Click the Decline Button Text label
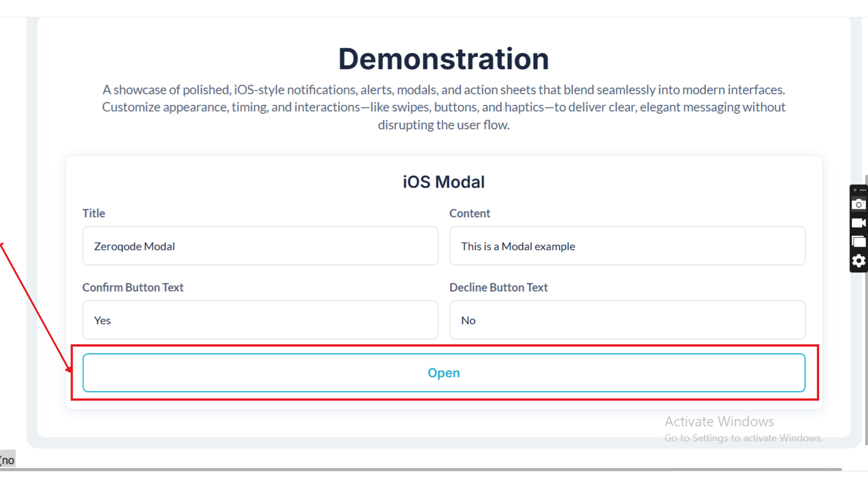868x488 pixels. click(x=498, y=287)
